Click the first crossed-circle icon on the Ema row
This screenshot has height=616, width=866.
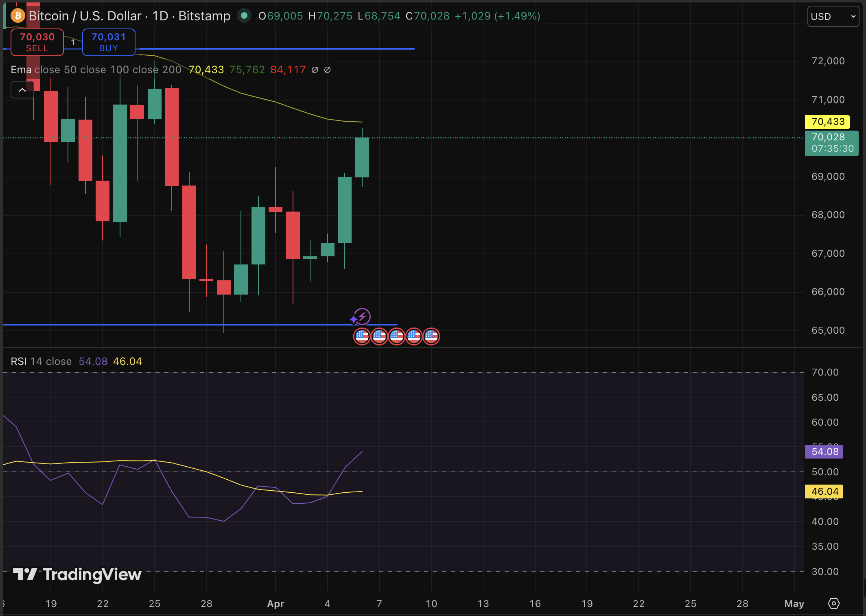pyautogui.click(x=315, y=70)
